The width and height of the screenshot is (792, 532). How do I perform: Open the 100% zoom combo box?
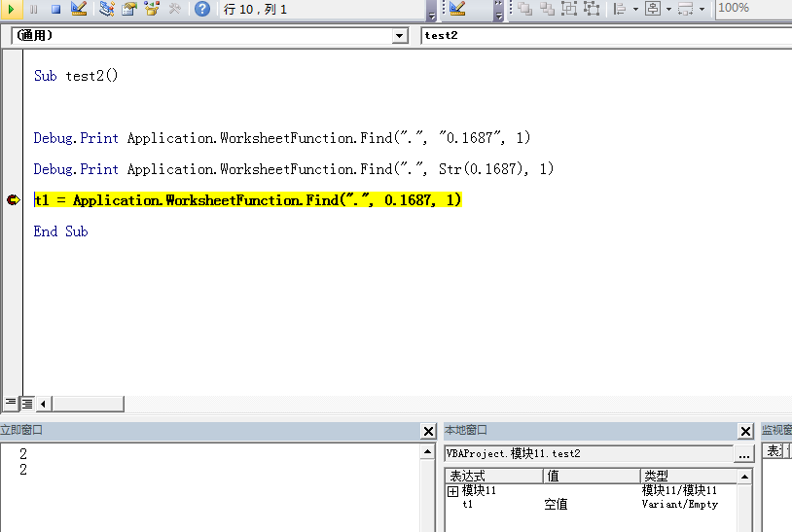click(754, 9)
